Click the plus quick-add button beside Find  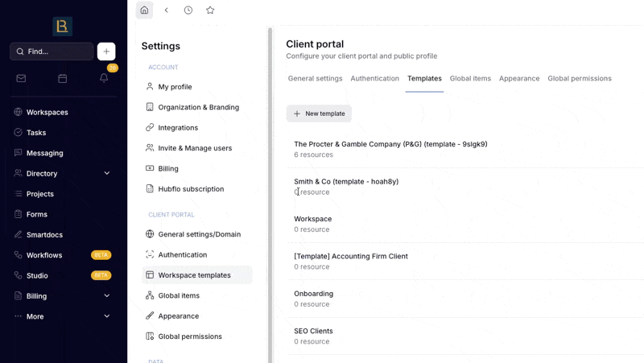[x=106, y=52]
